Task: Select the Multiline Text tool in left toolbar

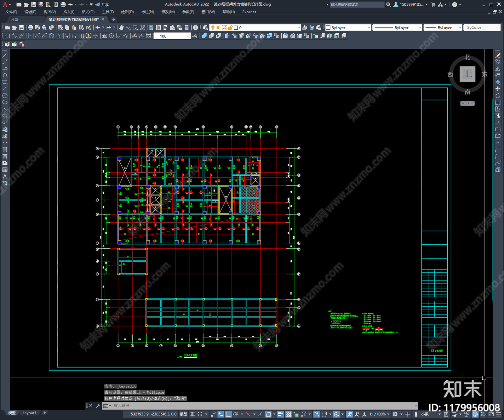Action: point(5,176)
